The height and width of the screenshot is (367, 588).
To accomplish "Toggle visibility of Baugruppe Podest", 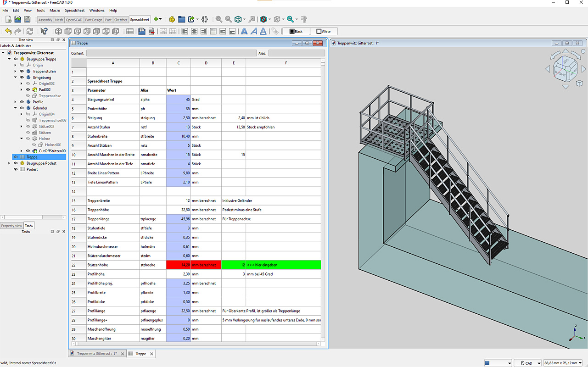I will [16, 163].
